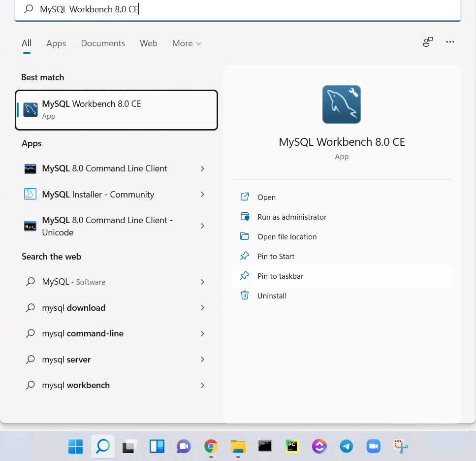Open the three-dot options menu

(x=450, y=42)
